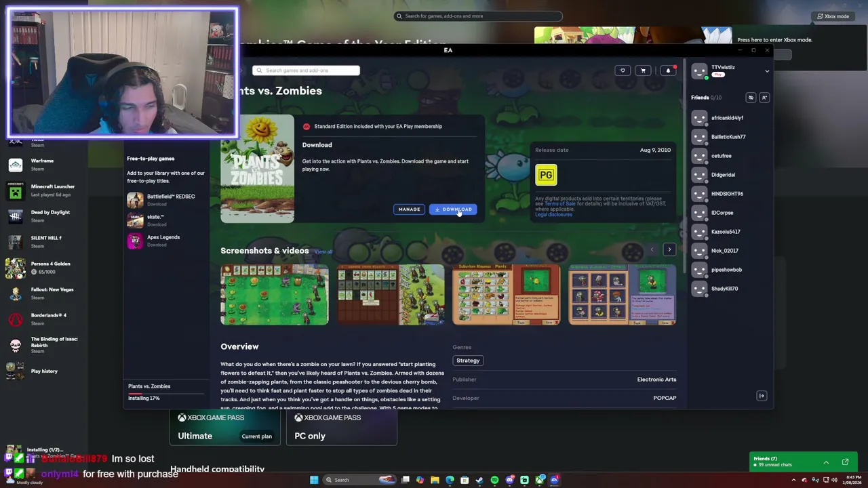Screen dimensions: 868x488
Task: Click the PG rating badge
Action: coord(546,175)
